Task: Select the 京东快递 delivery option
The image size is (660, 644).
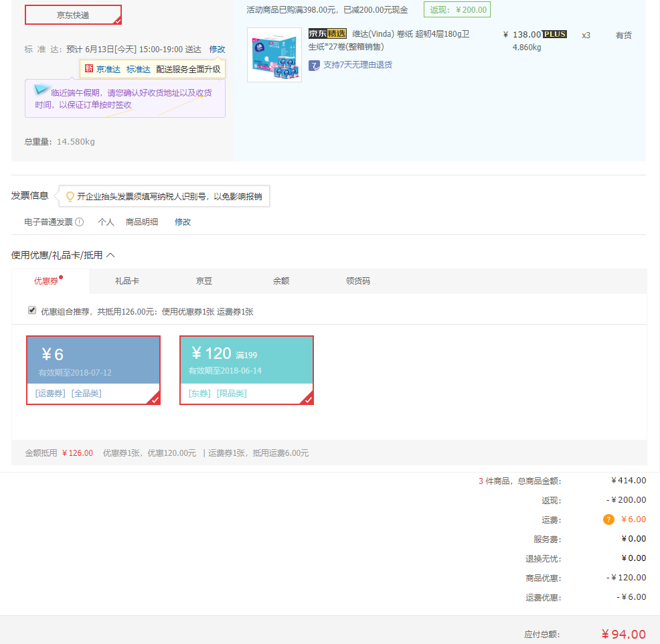Action: coord(73,15)
